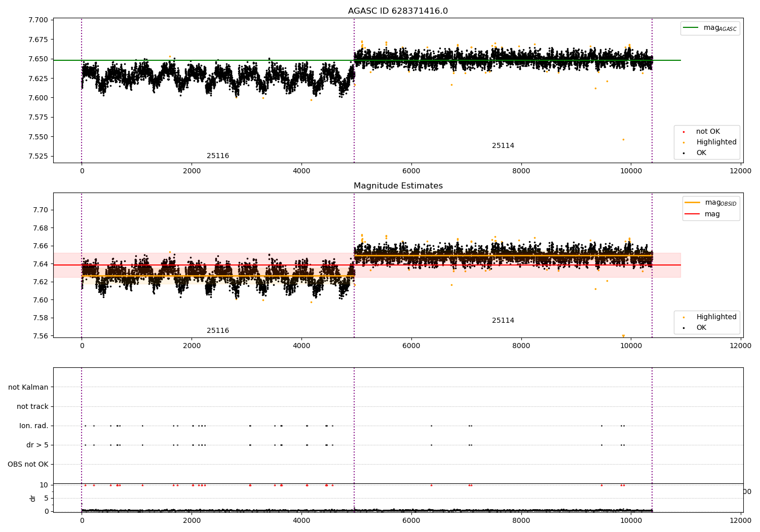
Task: Click the 7.550 y-axis tick label
Action: (x=38, y=137)
